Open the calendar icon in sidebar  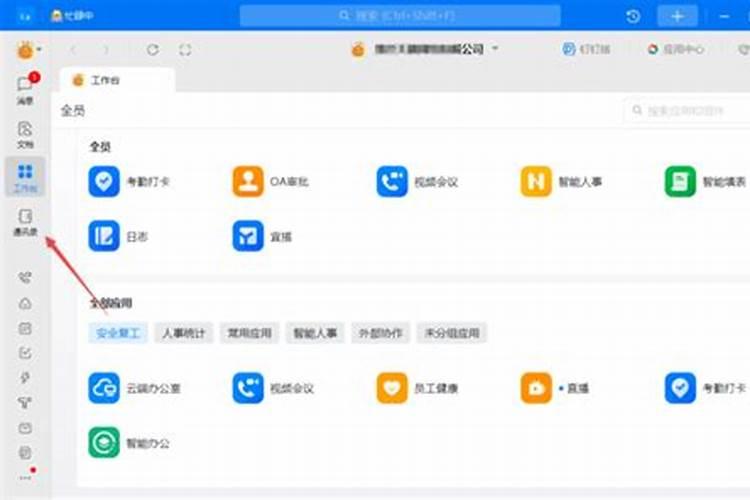[x=25, y=328]
